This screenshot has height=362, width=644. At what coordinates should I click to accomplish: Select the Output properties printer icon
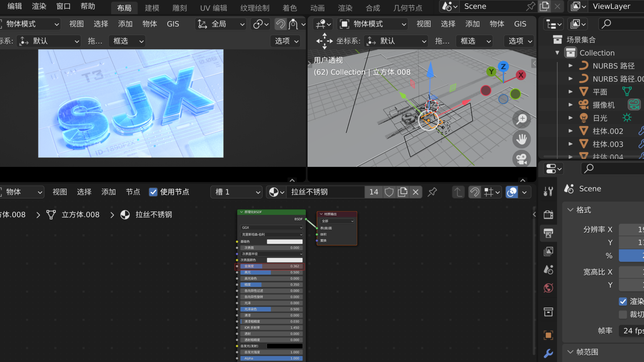tap(548, 233)
